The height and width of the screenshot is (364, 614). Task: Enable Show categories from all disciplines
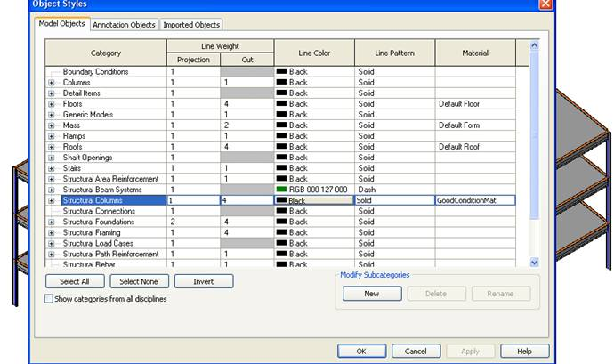[x=49, y=299]
